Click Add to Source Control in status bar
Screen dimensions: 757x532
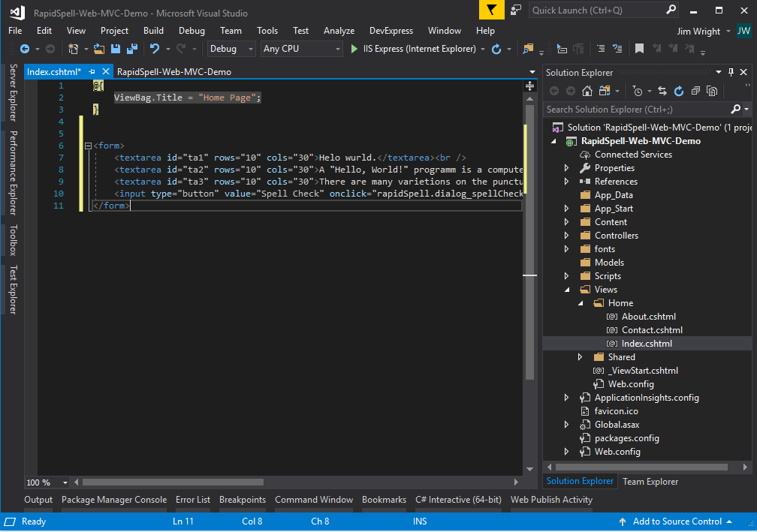pos(677,521)
